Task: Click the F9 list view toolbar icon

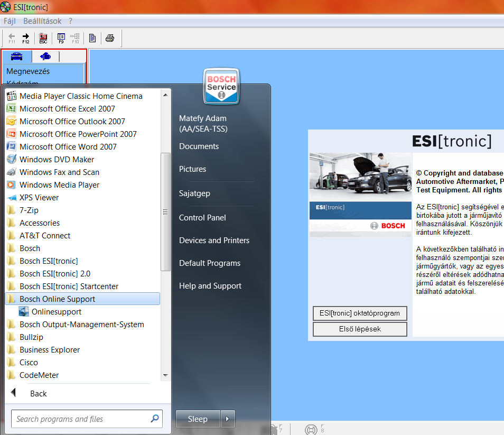Action: point(61,38)
